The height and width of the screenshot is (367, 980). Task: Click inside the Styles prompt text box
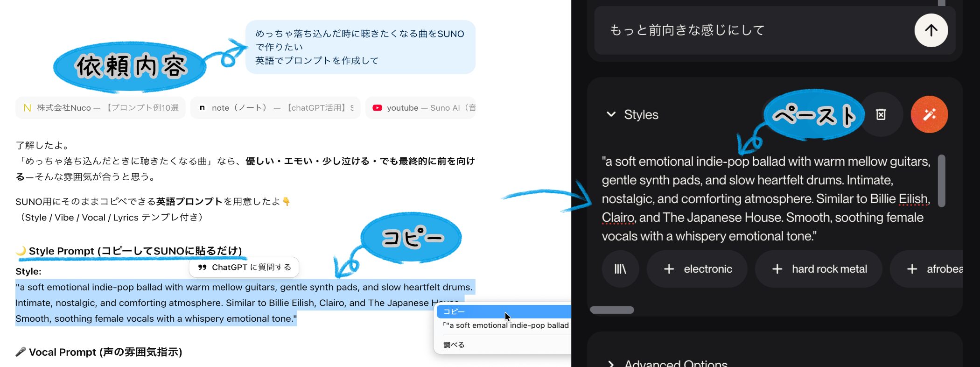click(765, 198)
